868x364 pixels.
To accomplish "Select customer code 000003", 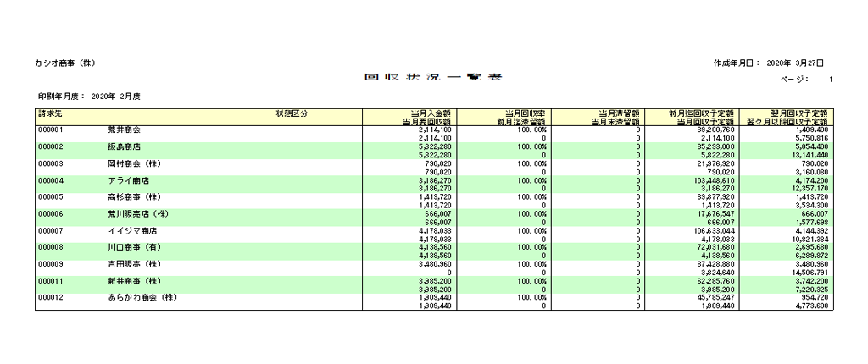I will click(52, 163).
